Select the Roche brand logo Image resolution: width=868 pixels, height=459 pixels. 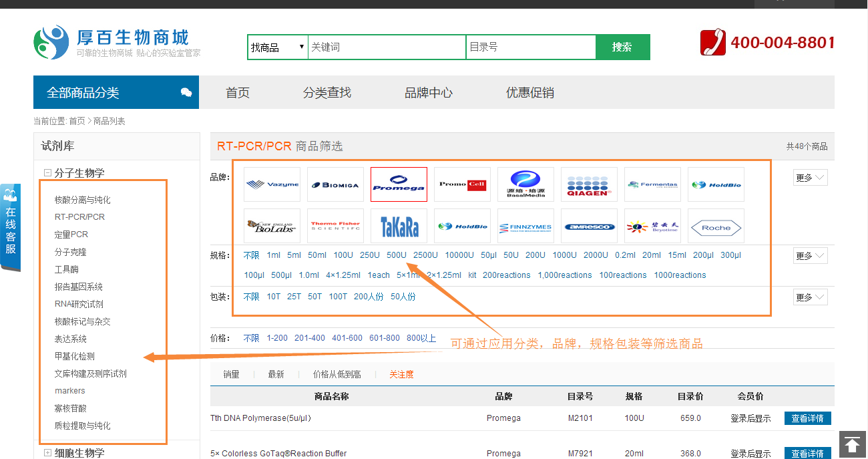coord(716,226)
